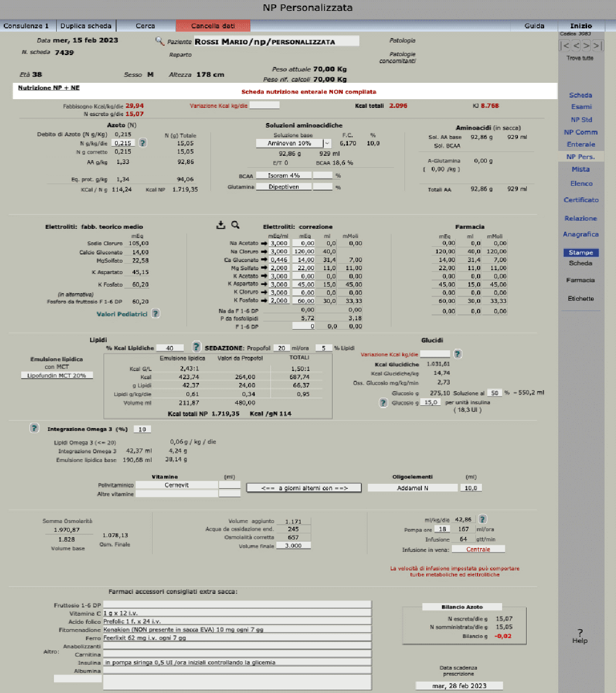Open help icon beside ml/kg/die 42,86
The width and height of the screenshot is (616, 693).
click(482, 519)
